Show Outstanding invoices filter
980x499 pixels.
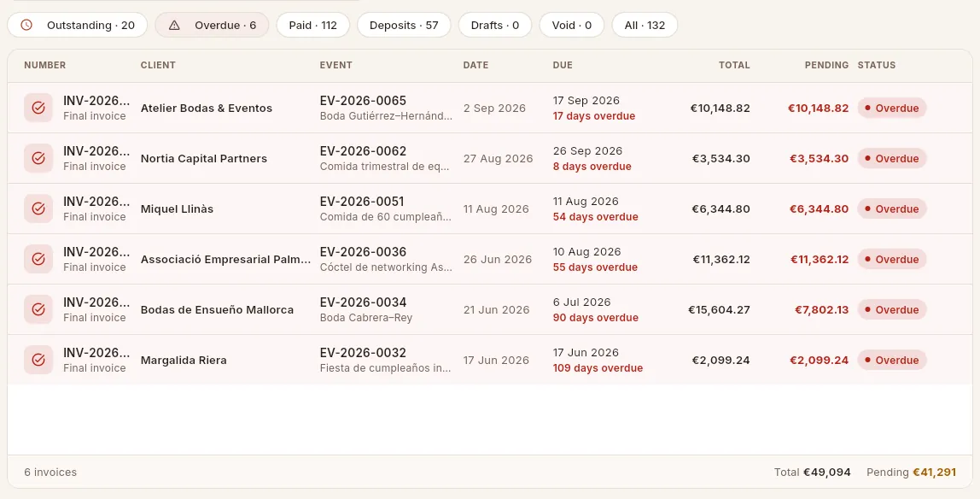[78, 25]
